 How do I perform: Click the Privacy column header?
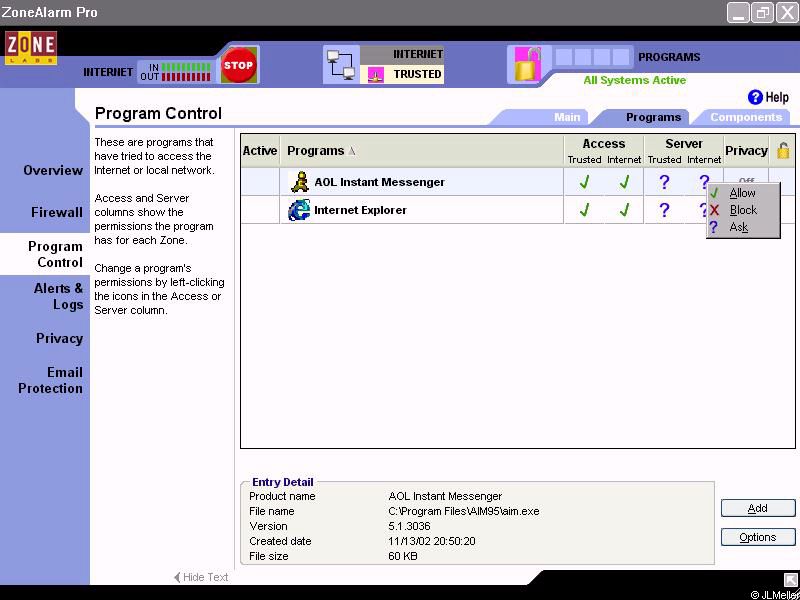pos(746,151)
